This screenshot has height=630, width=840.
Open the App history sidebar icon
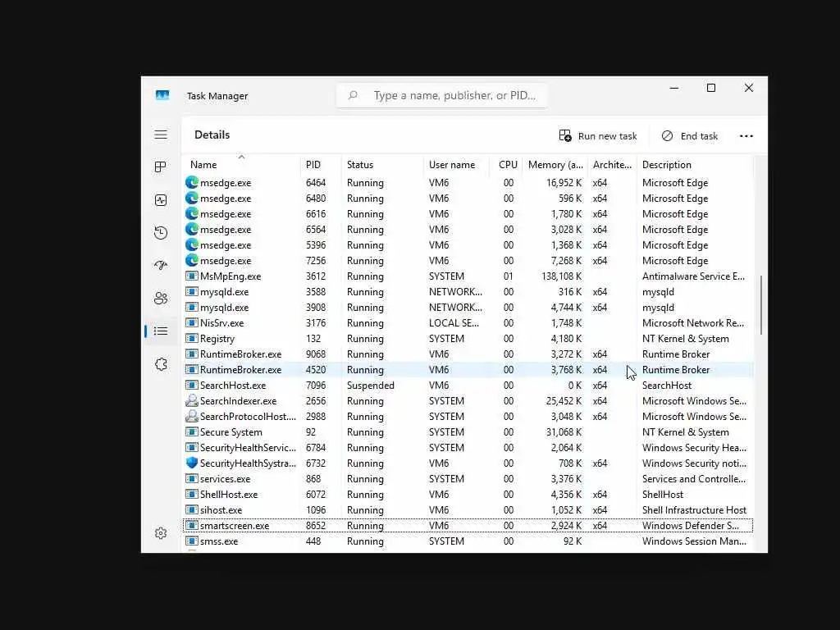click(x=161, y=232)
